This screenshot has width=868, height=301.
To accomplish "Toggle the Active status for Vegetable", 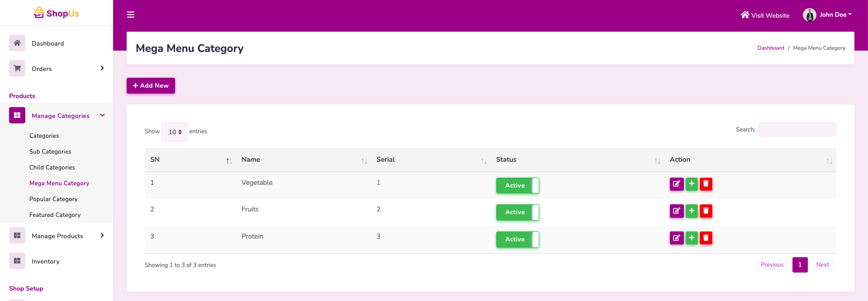I will pos(517,185).
